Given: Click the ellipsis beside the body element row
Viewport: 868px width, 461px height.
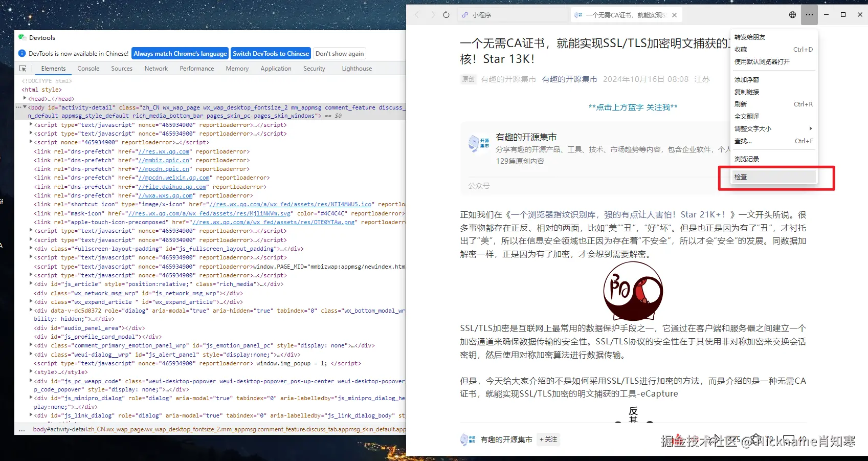Looking at the screenshot, I should point(19,107).
